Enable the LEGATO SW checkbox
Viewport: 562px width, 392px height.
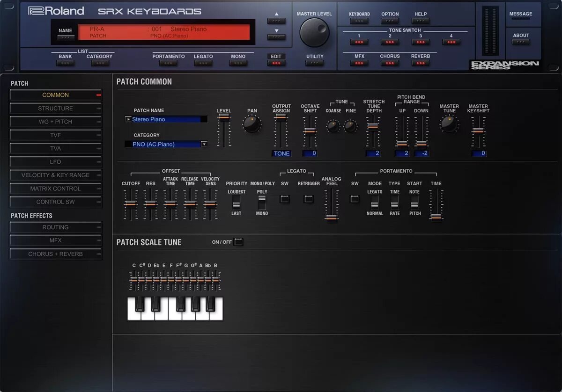(x=285, y=199)
